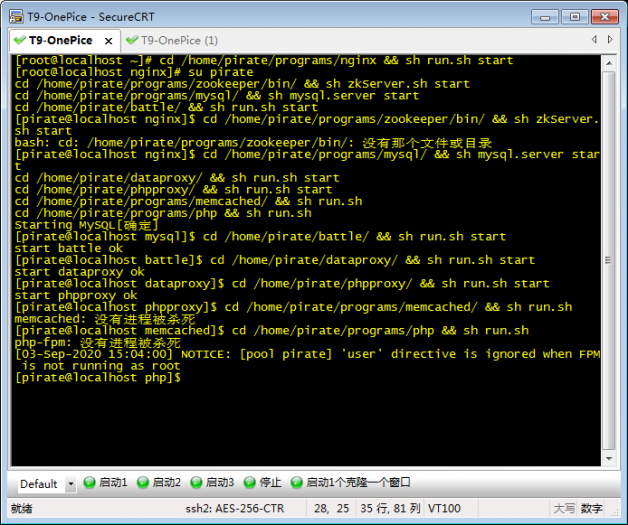Click the 就绪 status bar text

tap(22, 509)
